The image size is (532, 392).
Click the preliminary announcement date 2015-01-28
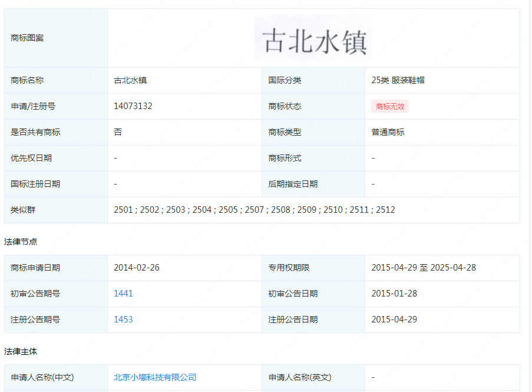(394, 294)
